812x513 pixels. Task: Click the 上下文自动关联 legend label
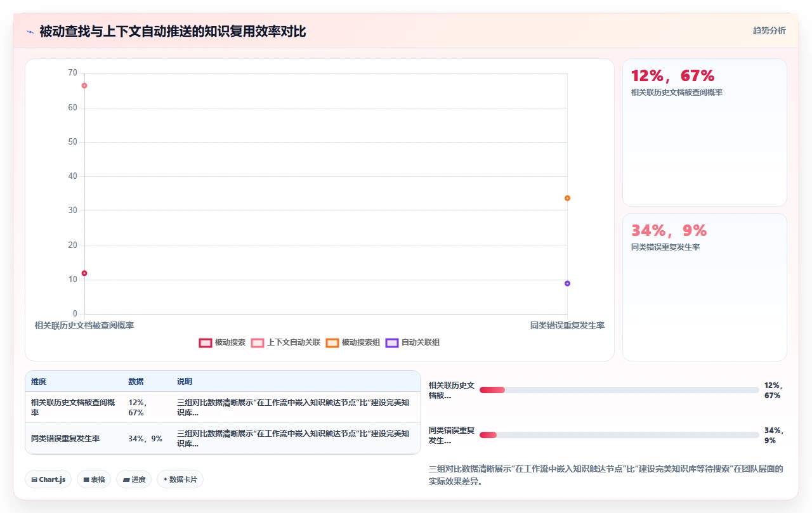293,342
